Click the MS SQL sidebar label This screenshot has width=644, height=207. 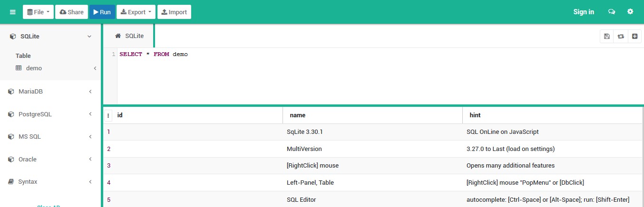tap(29, 136)
